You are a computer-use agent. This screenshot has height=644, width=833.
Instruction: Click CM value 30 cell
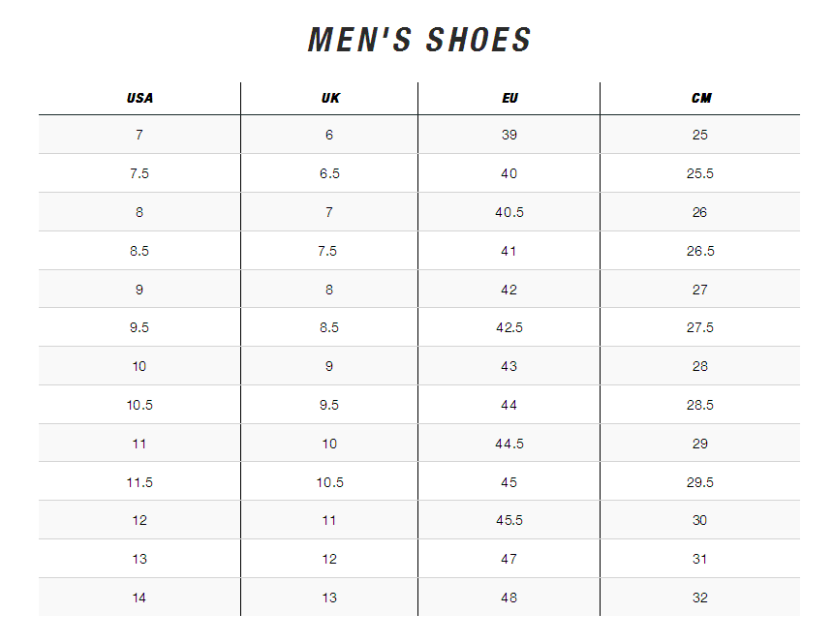700,520
